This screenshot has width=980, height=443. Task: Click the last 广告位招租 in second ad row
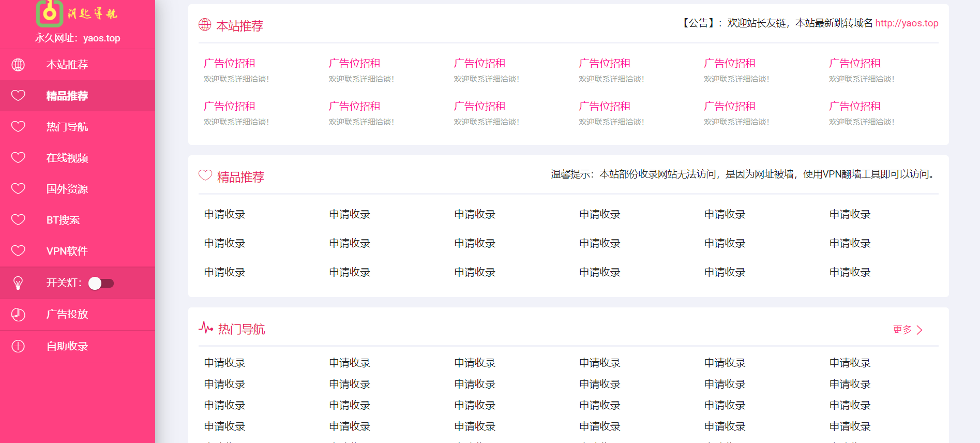tap(854, 106)
